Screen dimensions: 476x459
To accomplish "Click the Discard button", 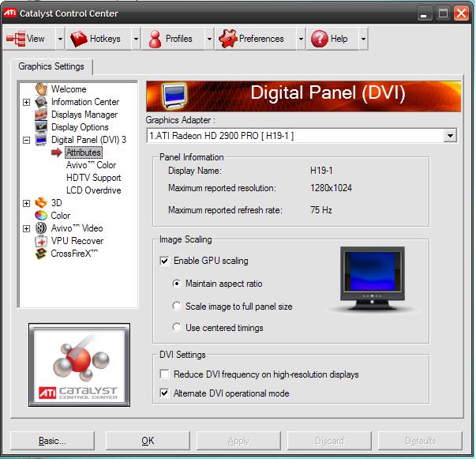I will click(329, 441).
